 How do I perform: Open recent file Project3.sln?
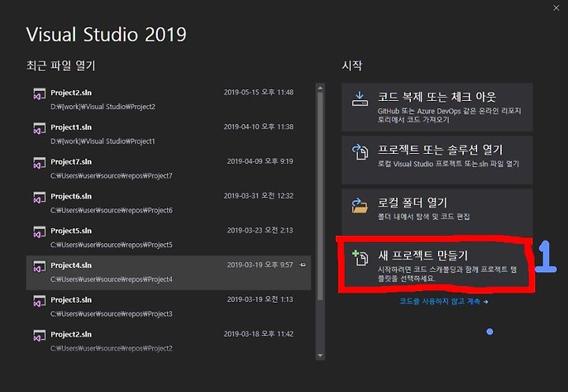(169, 307)
